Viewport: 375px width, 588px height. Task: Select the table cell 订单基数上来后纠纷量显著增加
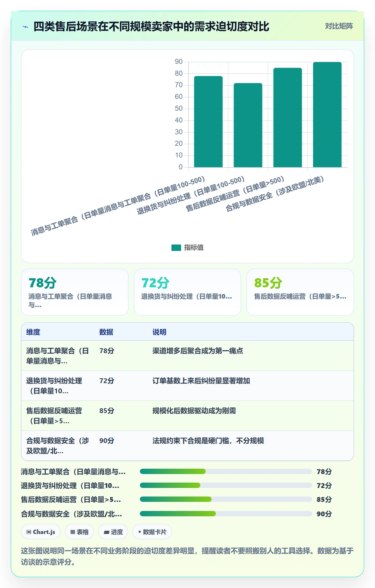201,381
